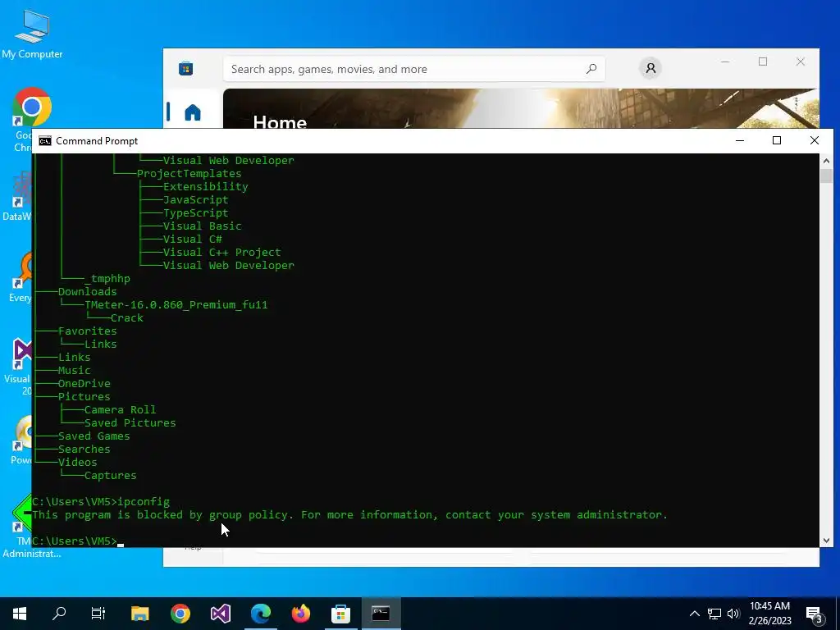The height and width of the screenshot is (630, 840).
Task: Open Task View on the taskbar
Action: coord(98,614)
